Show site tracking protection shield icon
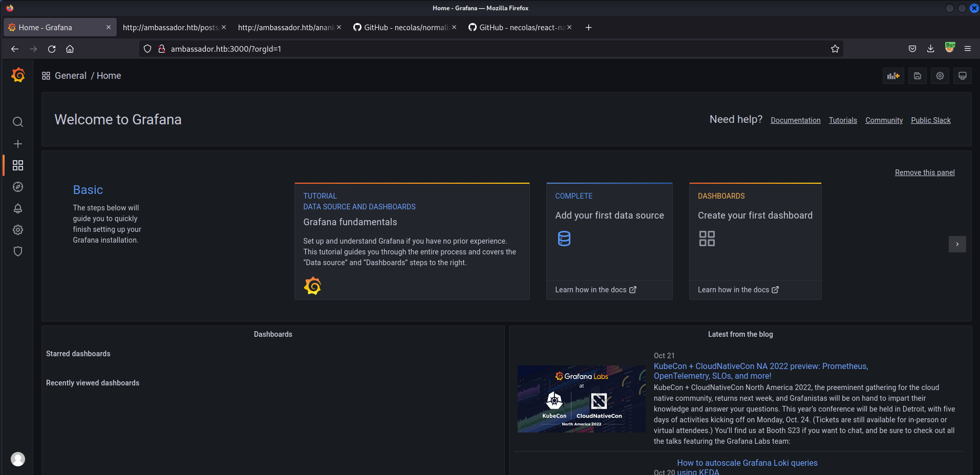980x475 pixels. click(x=147, y=49)
